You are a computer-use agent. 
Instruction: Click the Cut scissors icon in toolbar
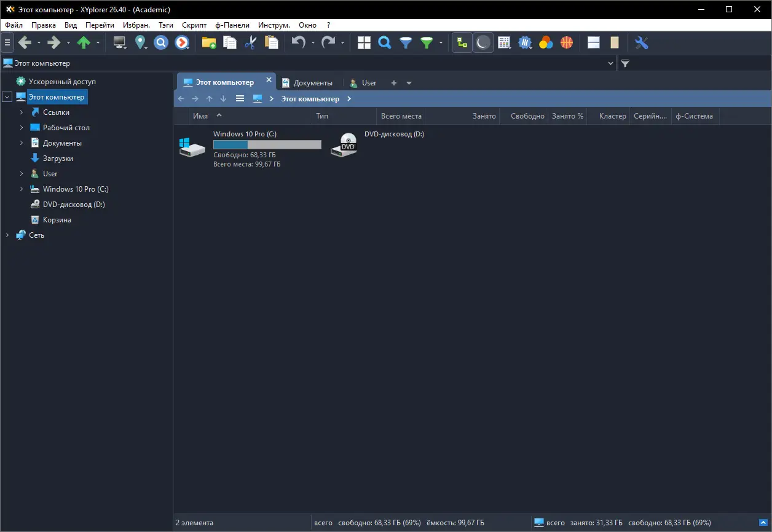[x=250, y=42]
